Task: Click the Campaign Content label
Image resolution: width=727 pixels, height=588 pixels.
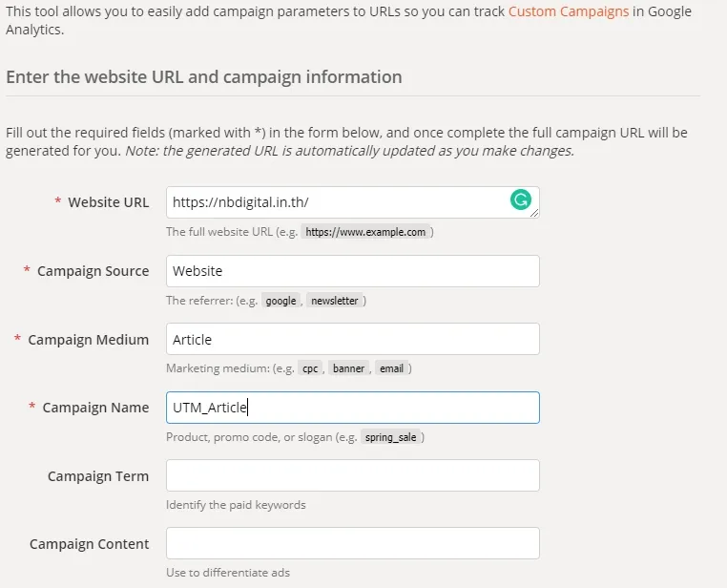Action: (x=90, y=543)
